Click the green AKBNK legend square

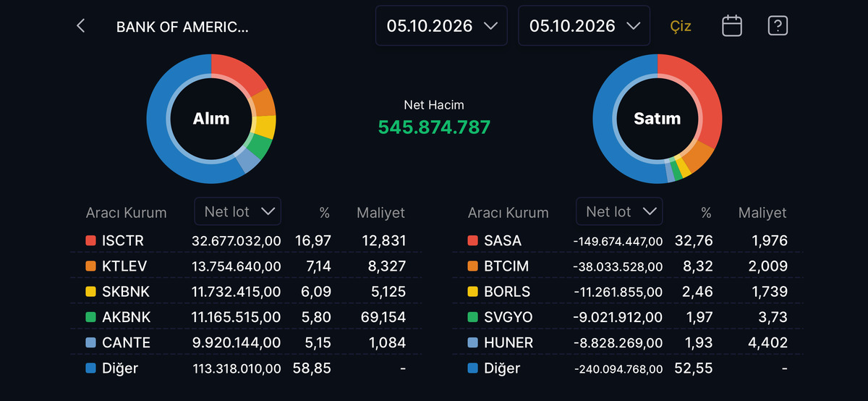90,317
